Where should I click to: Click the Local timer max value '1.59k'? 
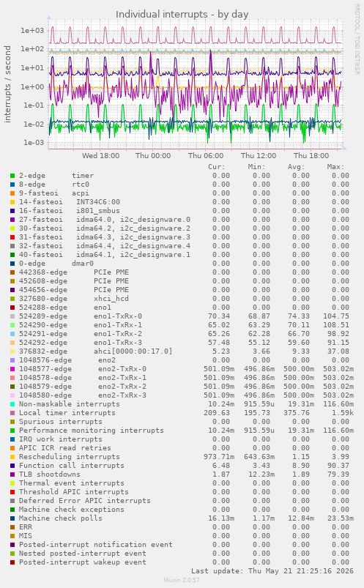pos(341,413)
